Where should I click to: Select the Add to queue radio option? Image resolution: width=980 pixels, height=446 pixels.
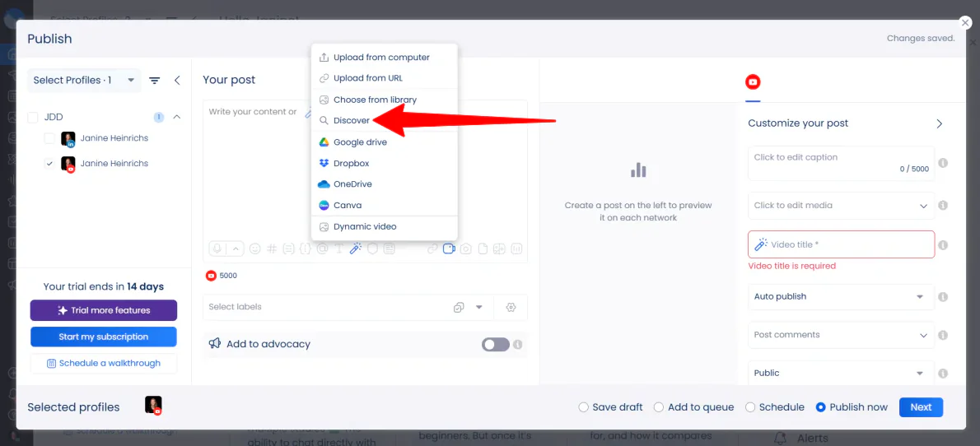(659, 407)
